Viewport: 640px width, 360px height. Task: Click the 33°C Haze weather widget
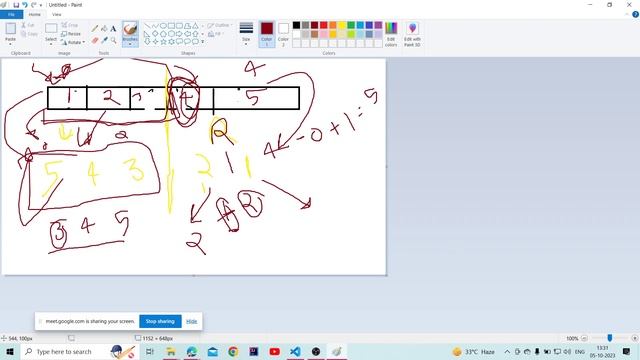pos(473,351)
